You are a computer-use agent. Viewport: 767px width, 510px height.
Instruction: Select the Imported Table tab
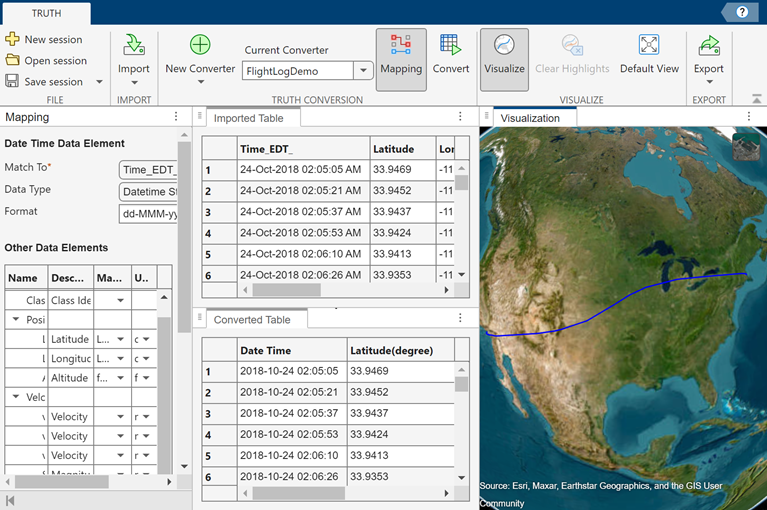(248, 118)
